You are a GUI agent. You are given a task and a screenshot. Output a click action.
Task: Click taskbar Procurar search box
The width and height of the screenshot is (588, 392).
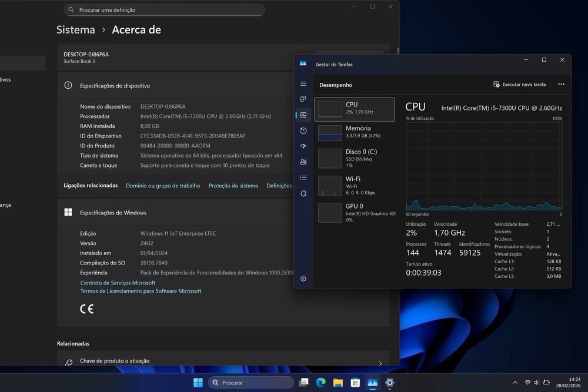251,383
